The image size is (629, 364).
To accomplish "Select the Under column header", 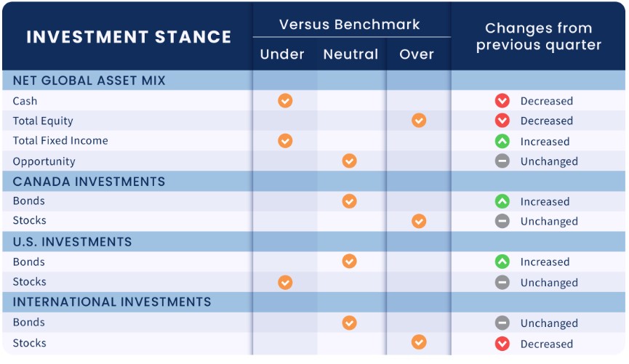I will coord(282,54).
